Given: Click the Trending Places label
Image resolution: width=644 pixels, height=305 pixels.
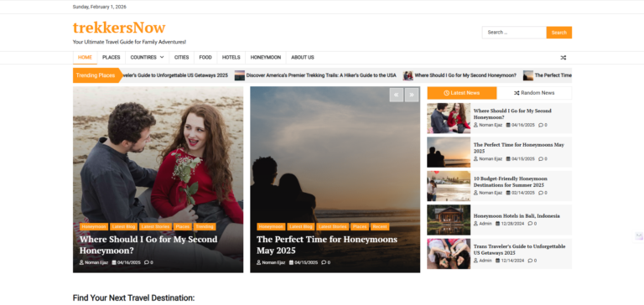Looking at the screenshot, I should 96,75.
